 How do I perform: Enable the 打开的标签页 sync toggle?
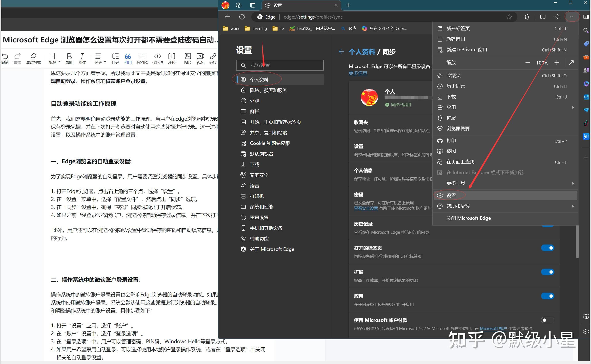548,248
